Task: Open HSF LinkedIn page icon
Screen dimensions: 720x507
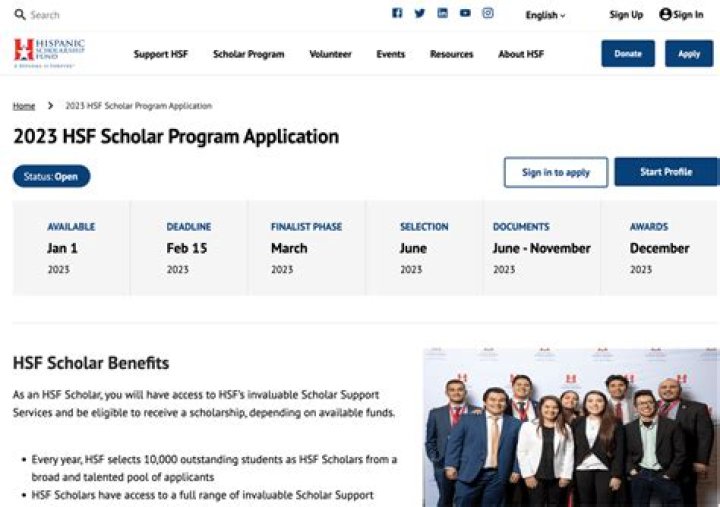Action: point(443,14)
